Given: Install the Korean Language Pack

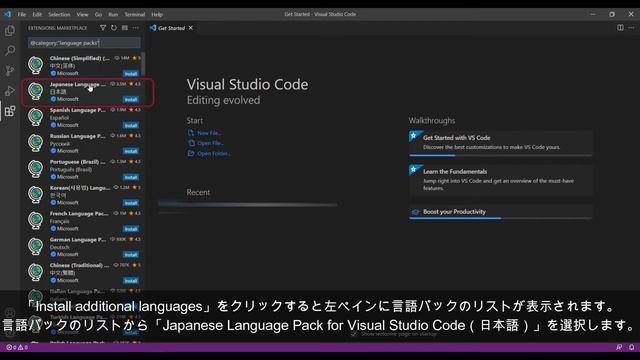Looking at the screenshot, I should pos(131,203).
